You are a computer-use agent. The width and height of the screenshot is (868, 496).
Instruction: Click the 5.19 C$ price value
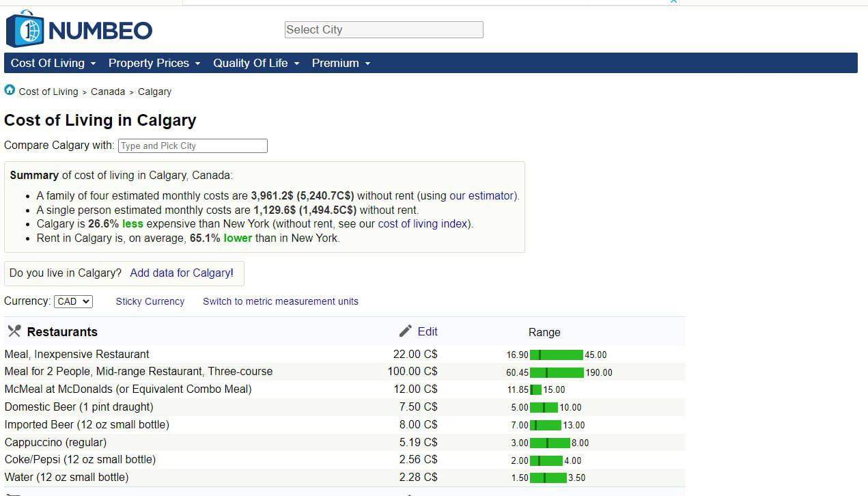(418, 443)
